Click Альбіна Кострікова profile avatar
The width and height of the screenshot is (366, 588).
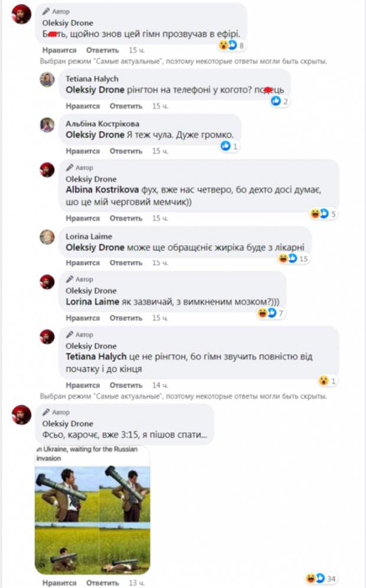[47, 125]
